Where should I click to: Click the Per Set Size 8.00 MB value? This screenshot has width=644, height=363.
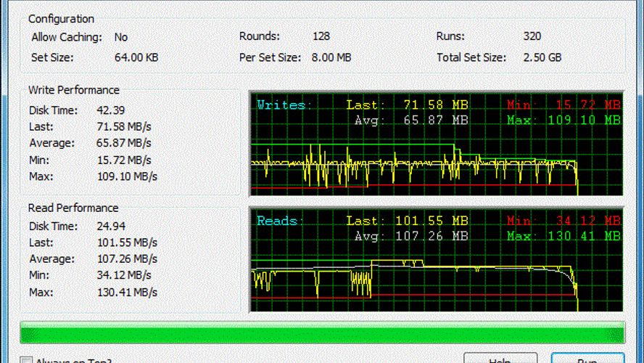coord(332,57)
